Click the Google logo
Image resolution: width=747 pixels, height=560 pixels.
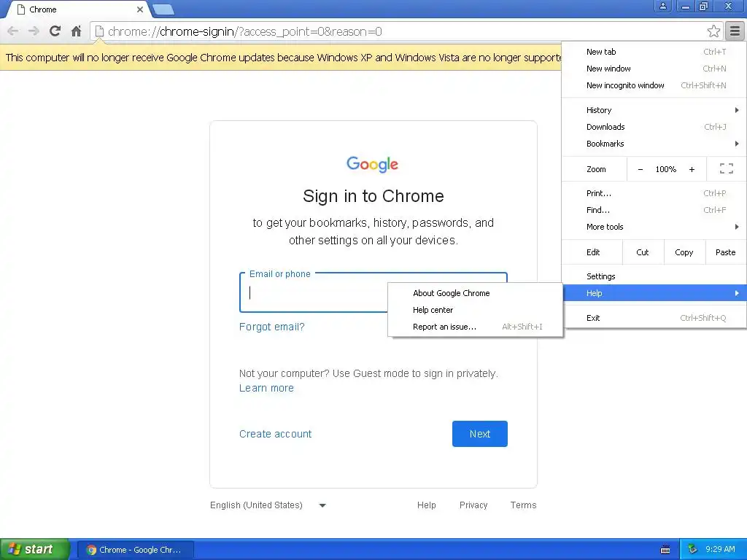(x=373, y=164)
